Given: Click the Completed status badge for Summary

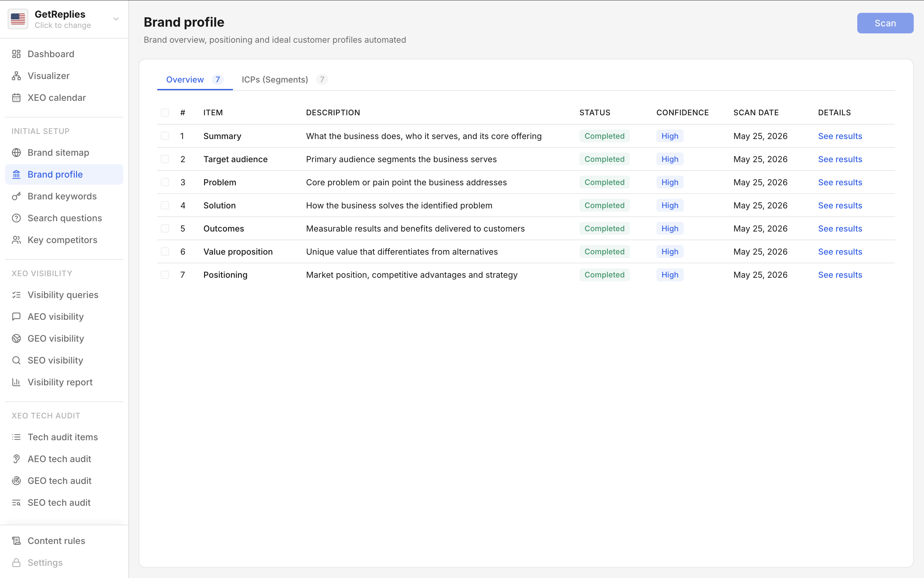Looking at the screenshot, I should pos(604,136).
